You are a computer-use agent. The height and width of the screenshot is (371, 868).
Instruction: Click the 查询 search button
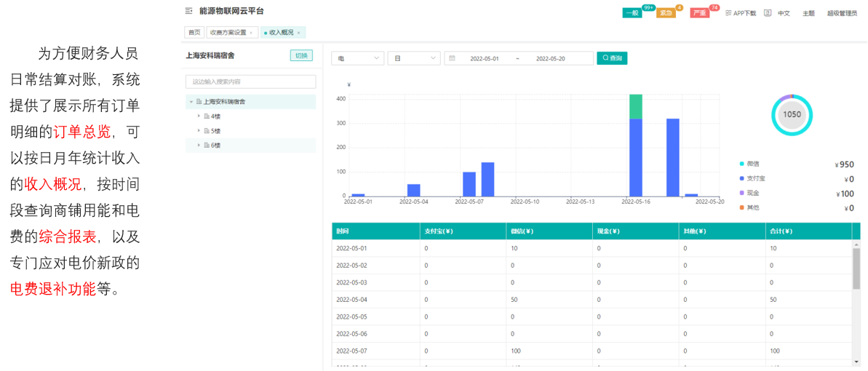pyautogui.click(x=612, y=58)
